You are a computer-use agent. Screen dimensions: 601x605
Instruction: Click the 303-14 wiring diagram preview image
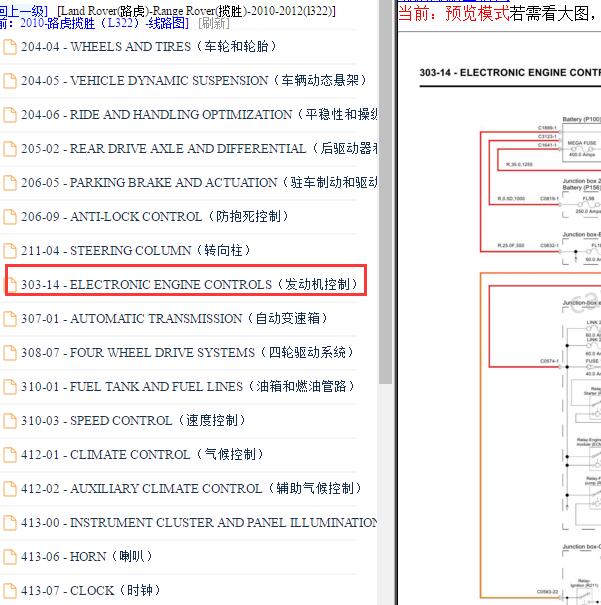pos(499,318)
